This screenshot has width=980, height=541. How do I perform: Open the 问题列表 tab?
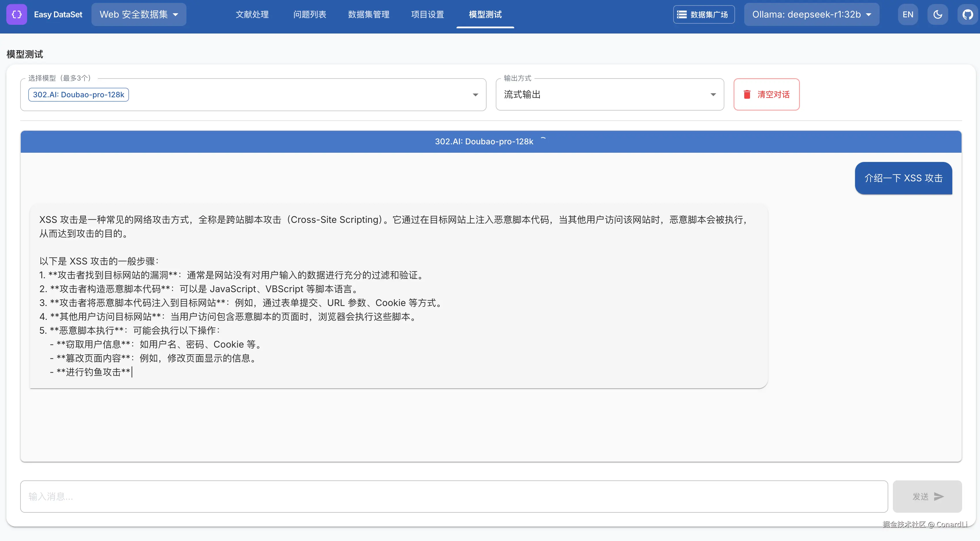tap(310, 14)
